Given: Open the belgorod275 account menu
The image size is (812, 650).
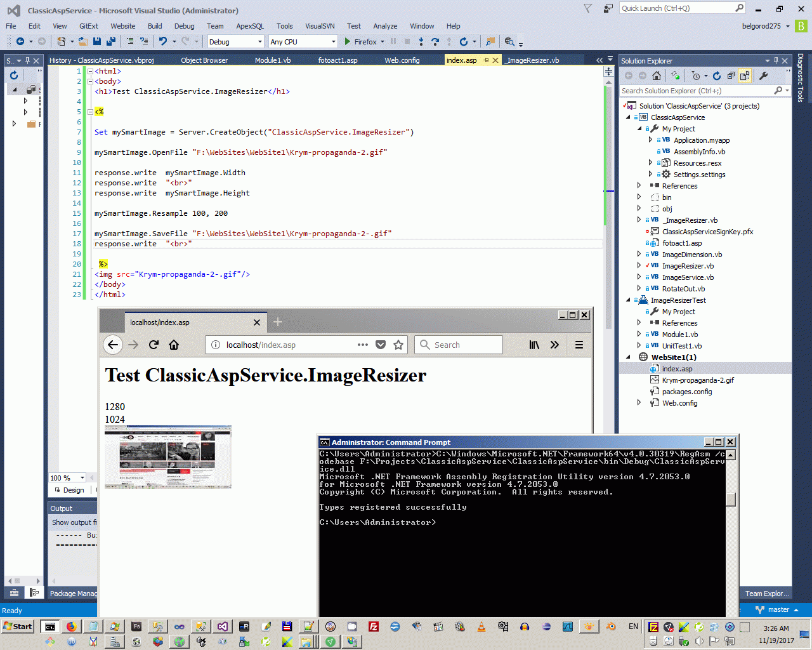Looking at the screenshot, I should coord(766,26).
